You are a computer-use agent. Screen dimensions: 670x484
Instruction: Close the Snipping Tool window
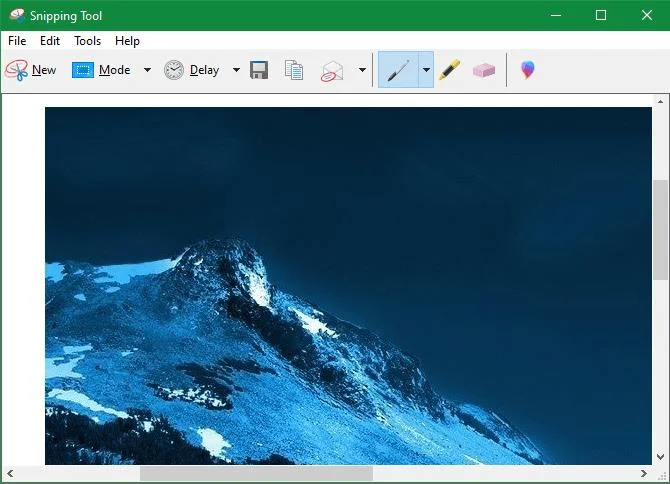tap(646, 15)
